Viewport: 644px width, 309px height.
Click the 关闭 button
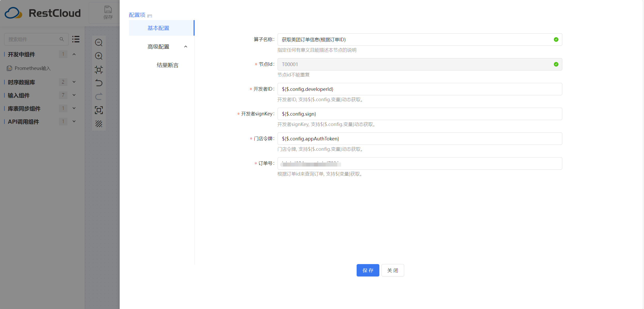tap(393, 270)
